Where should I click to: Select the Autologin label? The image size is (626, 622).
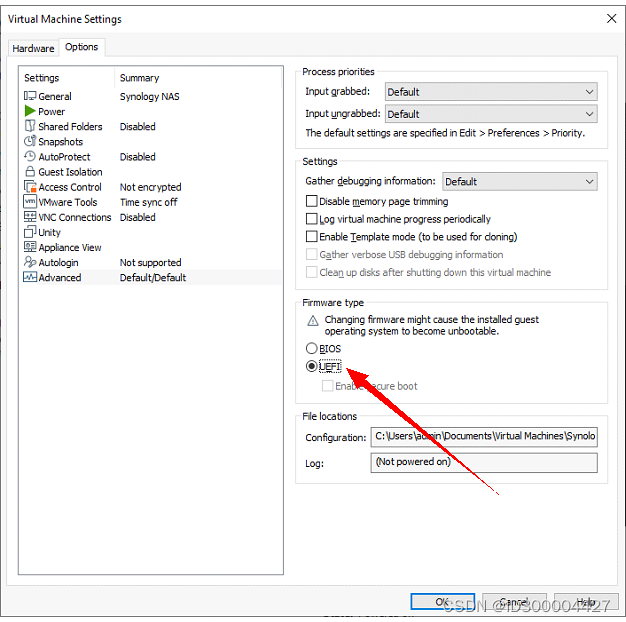click(x=58, y=263)
